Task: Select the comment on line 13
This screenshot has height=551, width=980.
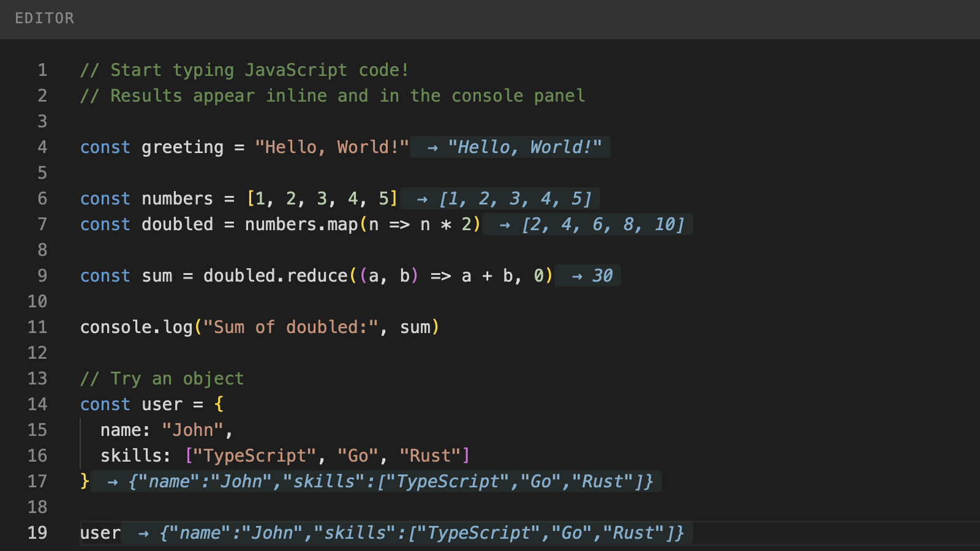Action: click(162, 378)
